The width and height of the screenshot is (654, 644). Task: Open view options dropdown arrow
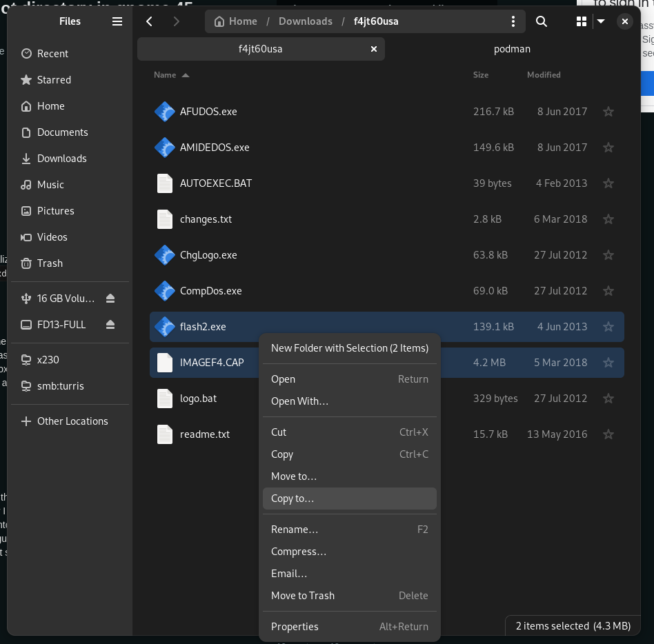tap(601, 21)
